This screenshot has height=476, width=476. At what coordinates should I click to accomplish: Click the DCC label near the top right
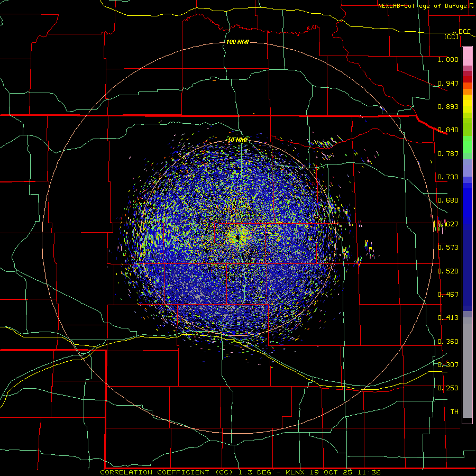464,31
